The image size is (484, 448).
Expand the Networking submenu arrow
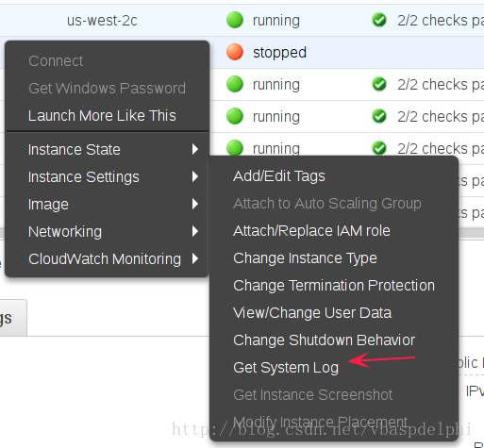(195, 231)
